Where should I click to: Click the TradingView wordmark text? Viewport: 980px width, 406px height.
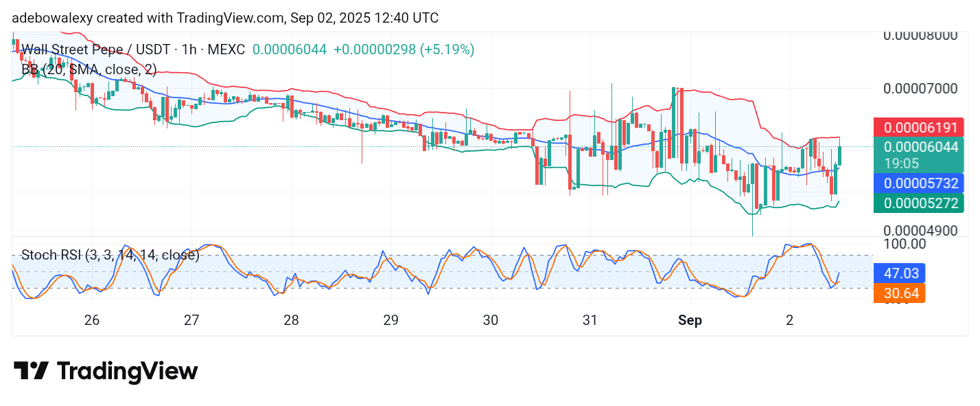click(127, 372)
